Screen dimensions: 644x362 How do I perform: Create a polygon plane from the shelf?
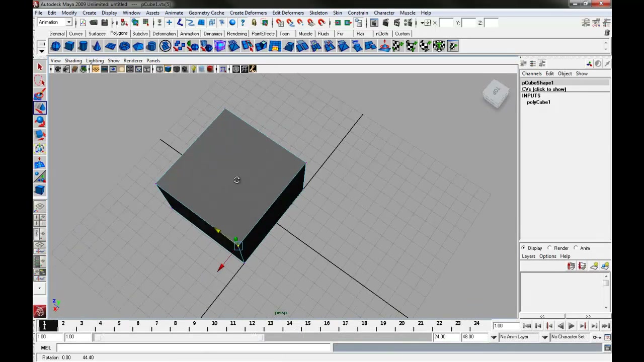[x=110, y=46]
